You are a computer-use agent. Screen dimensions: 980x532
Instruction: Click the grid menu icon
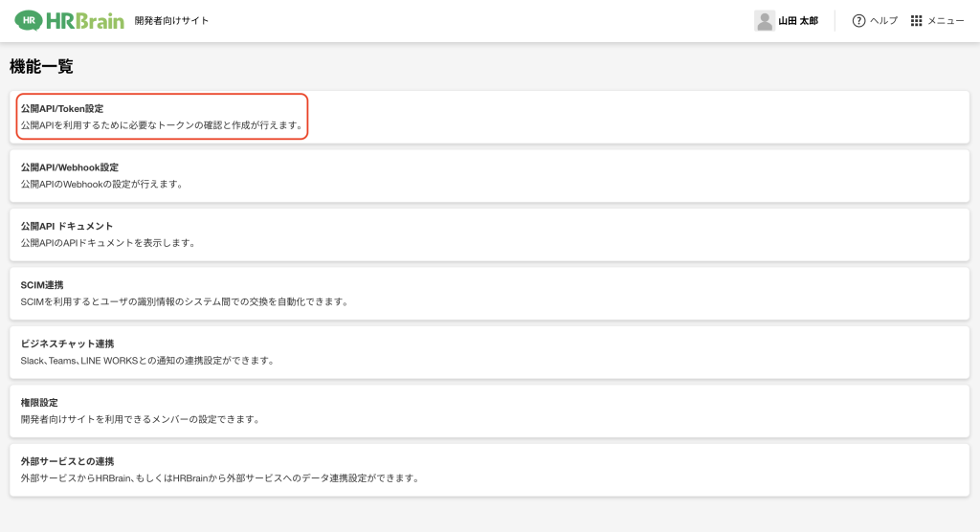(916, 20)
